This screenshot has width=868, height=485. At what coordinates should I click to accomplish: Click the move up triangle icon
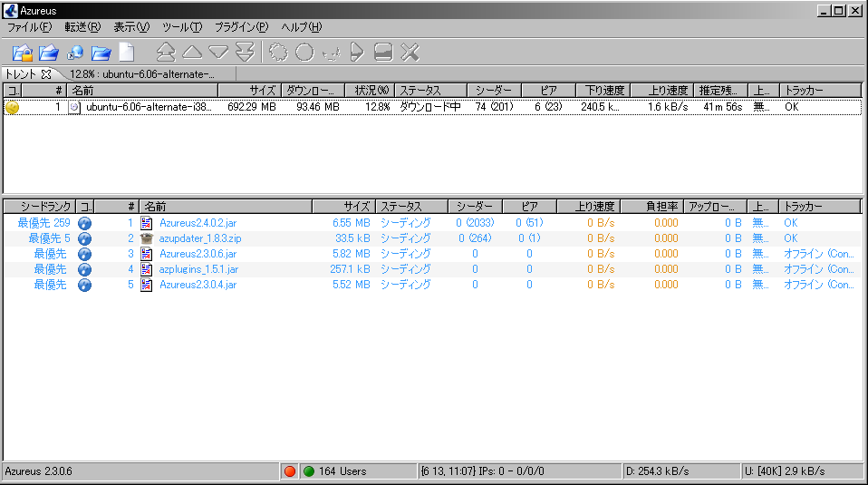(x=192, y=53)
